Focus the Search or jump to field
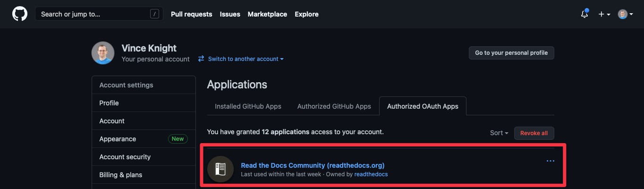Viewport: 644px width, 189px height. [99, 14]
